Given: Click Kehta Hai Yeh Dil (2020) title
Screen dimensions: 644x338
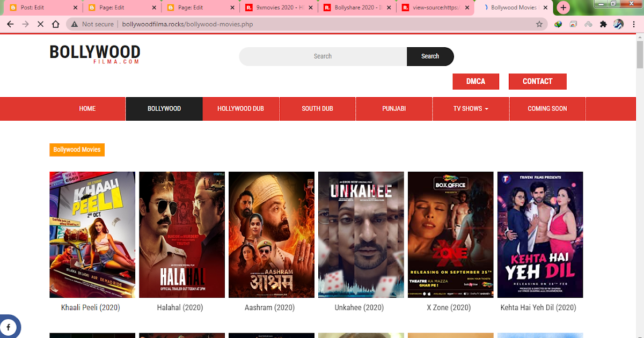Looking at the screenshot, I should (538, 308).
